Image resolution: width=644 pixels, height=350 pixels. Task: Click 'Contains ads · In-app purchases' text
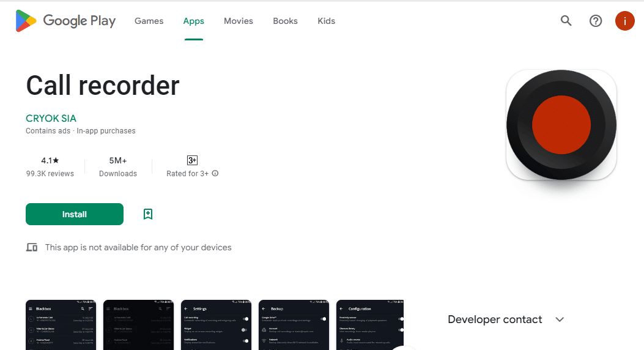point(81,130)
